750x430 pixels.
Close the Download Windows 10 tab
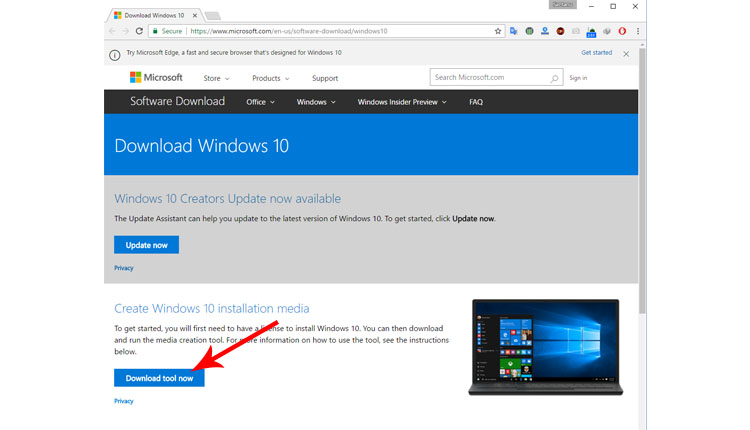[195, 15]
